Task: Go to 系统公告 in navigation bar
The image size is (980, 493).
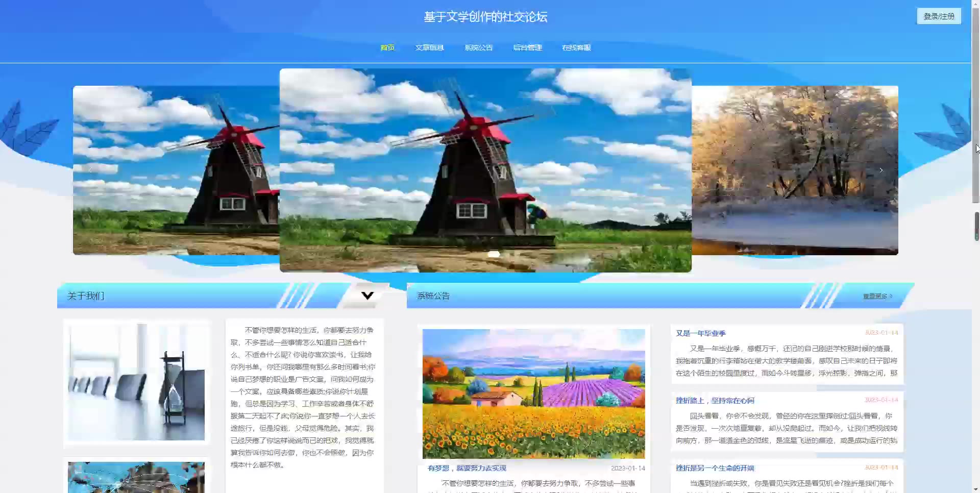Action: tap(478, 47)
